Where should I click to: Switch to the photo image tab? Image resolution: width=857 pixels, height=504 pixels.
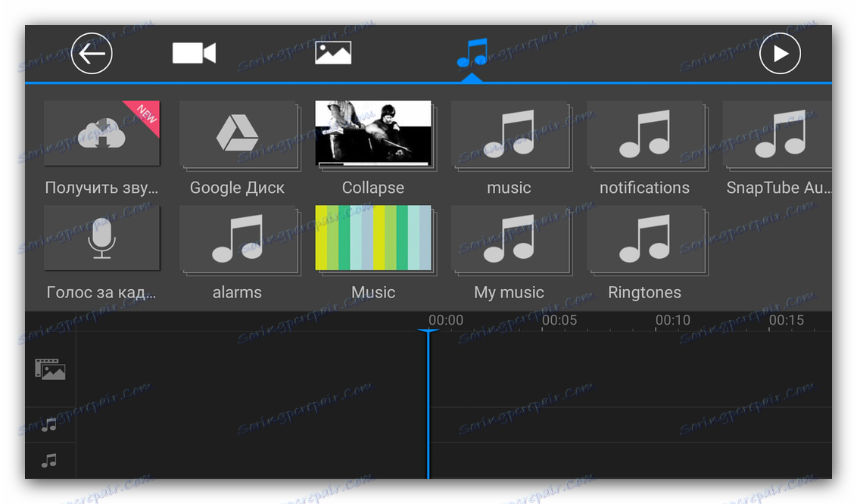point(333,53)
